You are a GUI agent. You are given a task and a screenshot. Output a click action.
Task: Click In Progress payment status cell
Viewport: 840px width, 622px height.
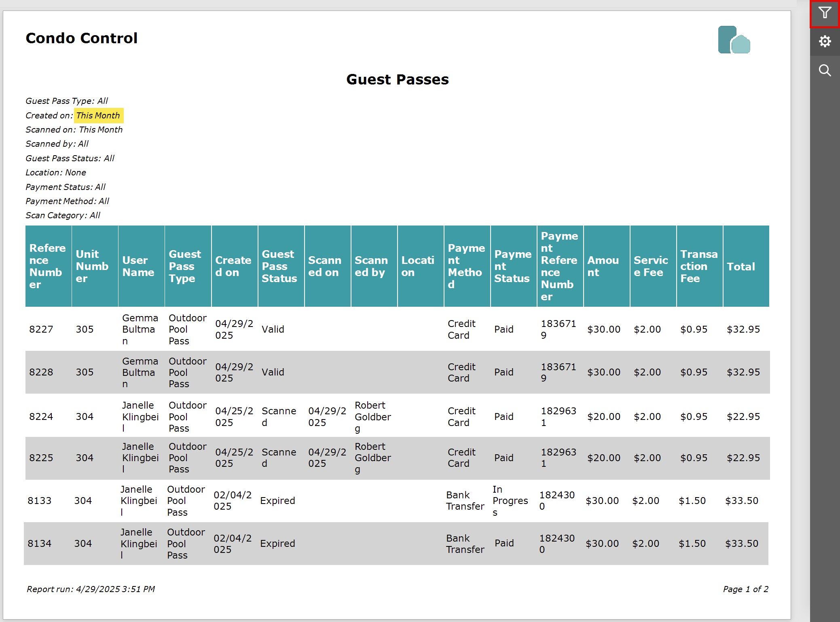tap(510, 501)
